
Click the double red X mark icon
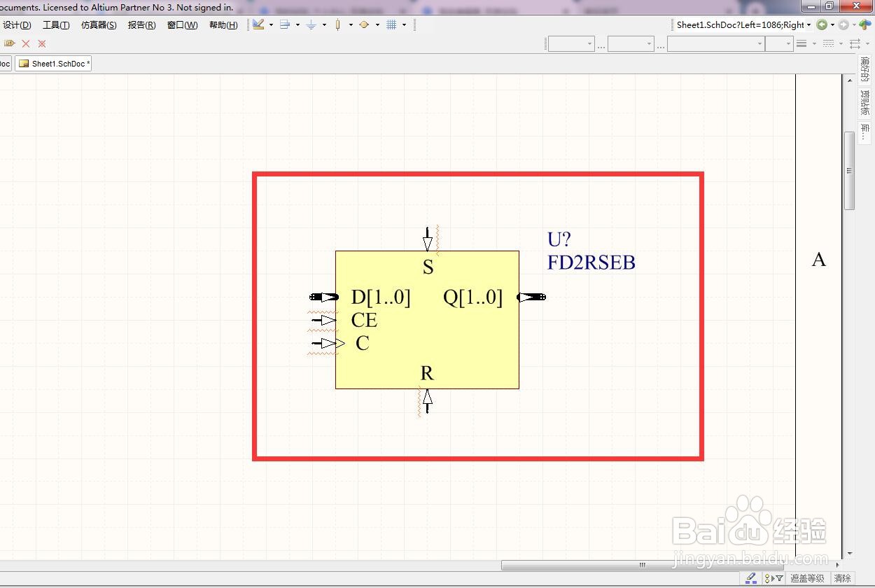[x=42, y=43]
